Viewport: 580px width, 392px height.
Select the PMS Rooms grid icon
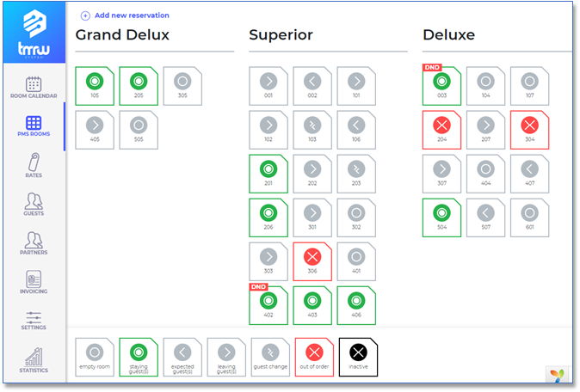coord(34,127)
